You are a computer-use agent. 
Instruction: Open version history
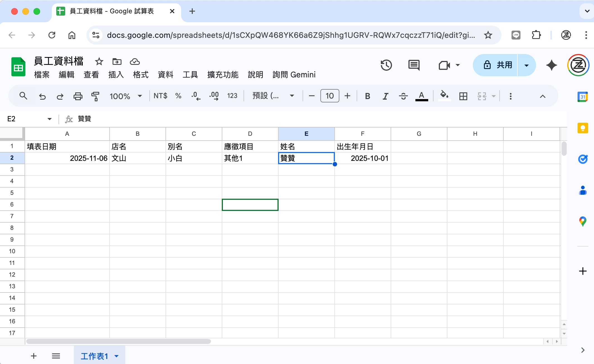coord(386,65)
